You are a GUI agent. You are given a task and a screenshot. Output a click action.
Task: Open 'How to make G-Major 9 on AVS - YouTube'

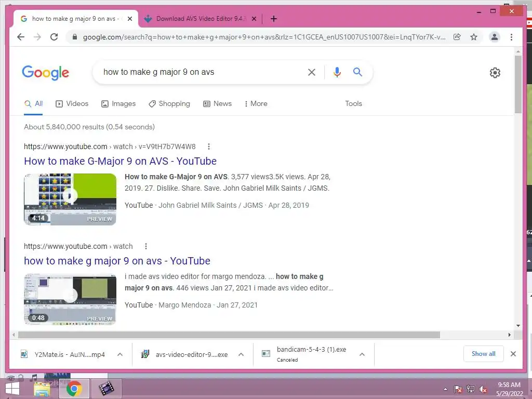click(120, 161)
